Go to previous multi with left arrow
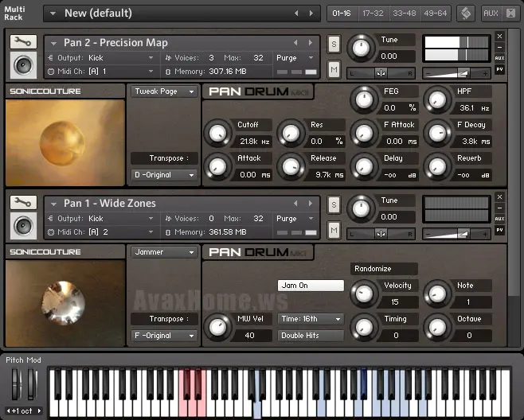 [296, 14]
